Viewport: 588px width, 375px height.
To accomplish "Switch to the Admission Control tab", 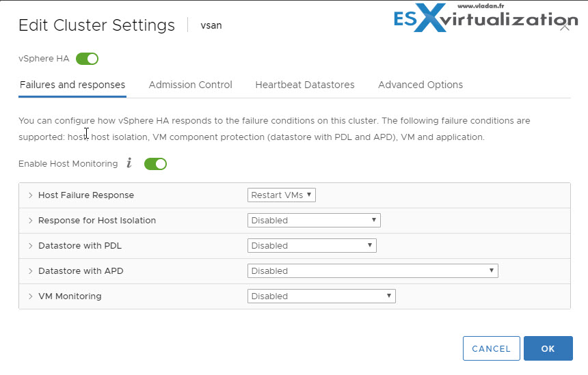I will tap(191, 85).
